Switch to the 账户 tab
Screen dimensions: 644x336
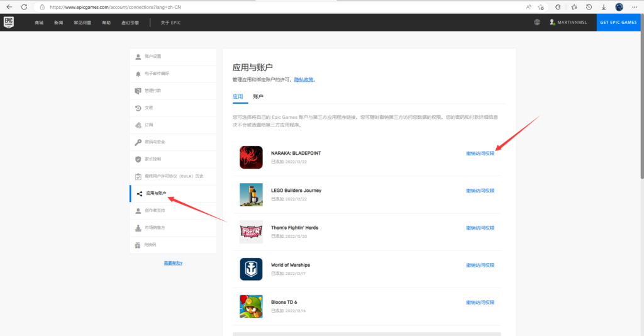pyautogui.click(x=258, y=97)
